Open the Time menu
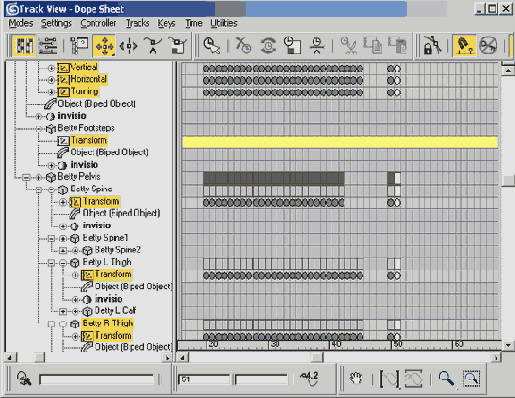 point(194,23)
